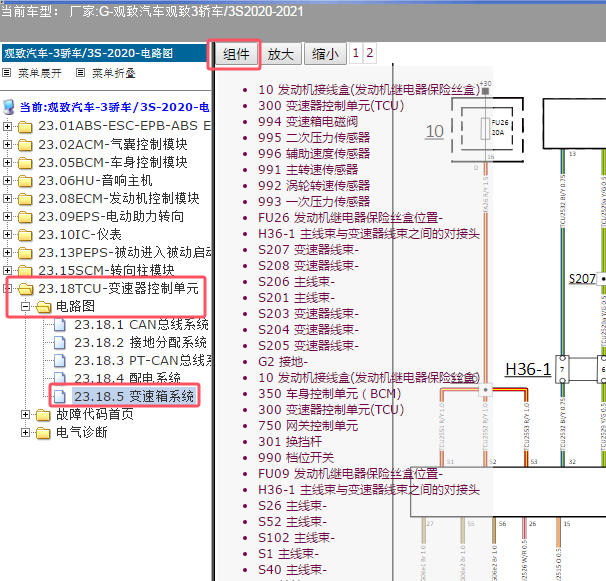606x581 pixels.
Task: Click folder icon of 23.02ACM-气囊控制模块
Action: coord(25,145)
